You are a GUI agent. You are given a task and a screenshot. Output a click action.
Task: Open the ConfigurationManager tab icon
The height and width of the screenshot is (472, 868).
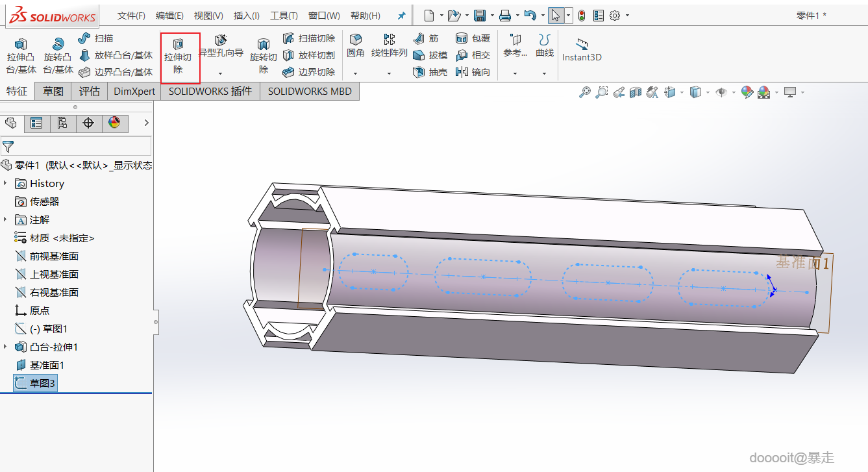pyautogui.click(x=62, y=123)
